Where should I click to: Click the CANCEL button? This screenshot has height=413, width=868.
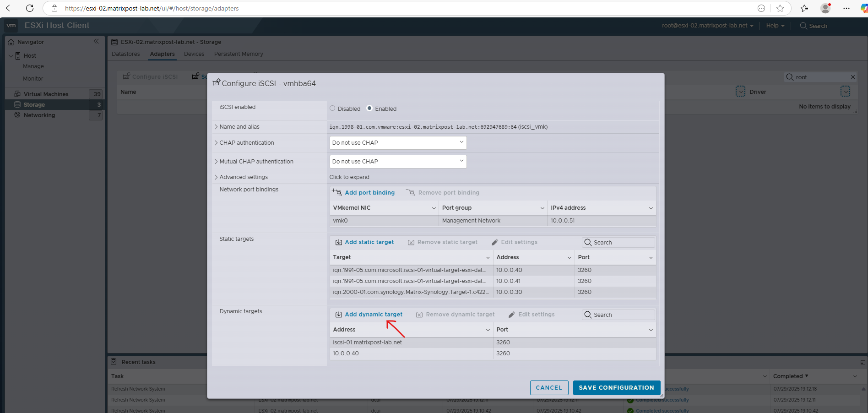tap(549, 387)
